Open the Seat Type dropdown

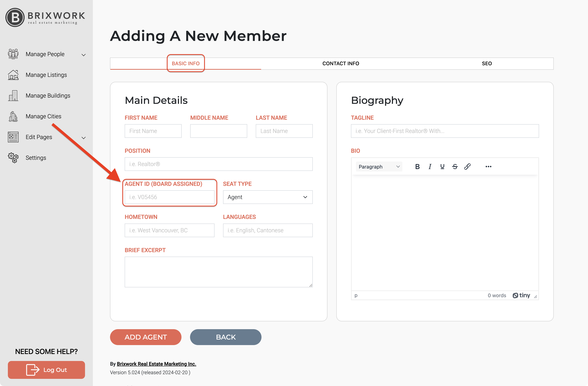[268, 197]
